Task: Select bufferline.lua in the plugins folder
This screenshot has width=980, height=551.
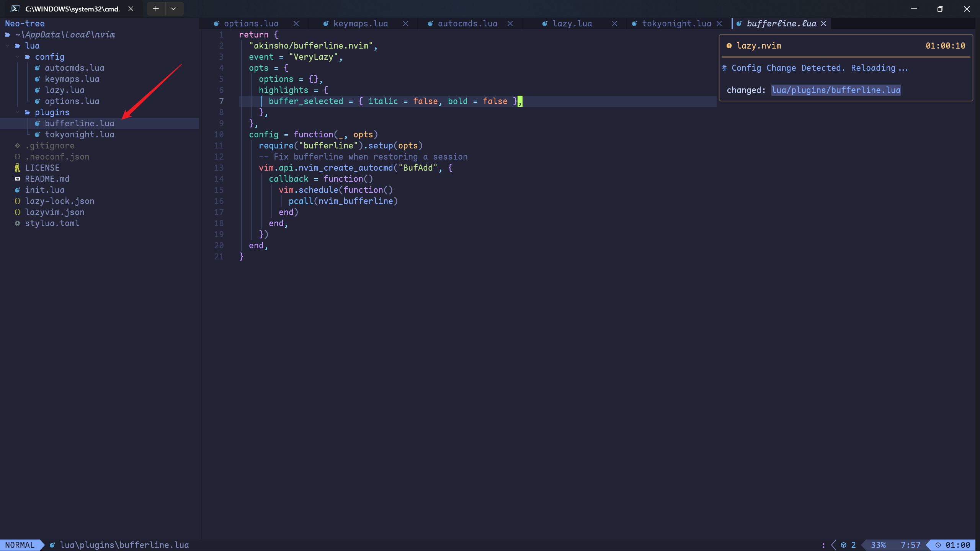Action: (80, 124)
